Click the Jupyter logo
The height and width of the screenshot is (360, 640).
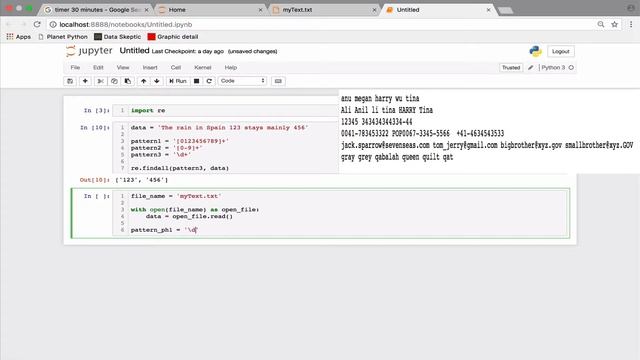89,51
